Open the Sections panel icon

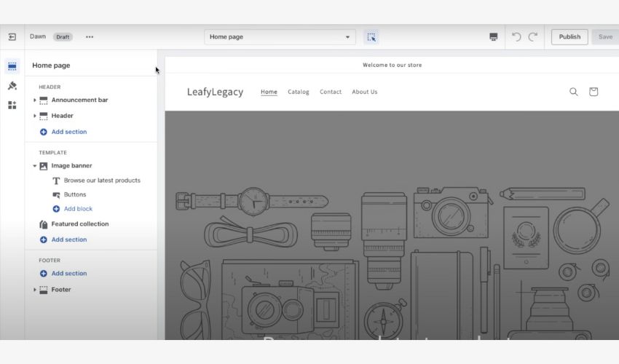tap(12, 66)
